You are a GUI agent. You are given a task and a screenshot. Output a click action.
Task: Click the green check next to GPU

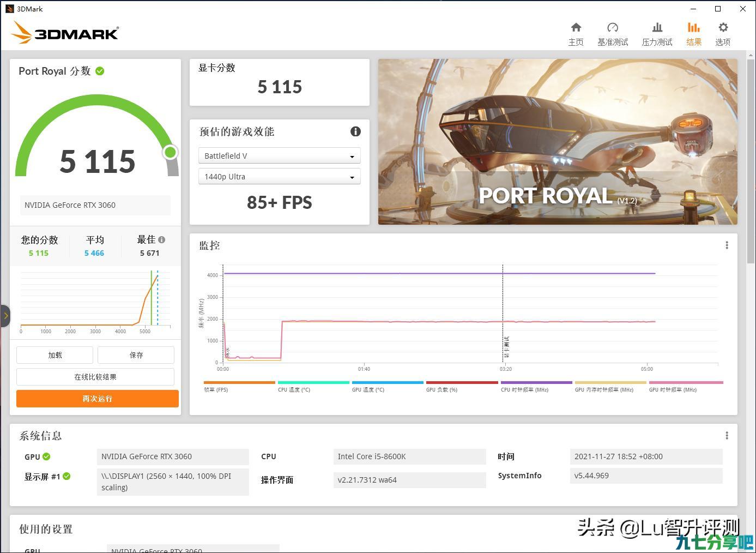pyautogui.click(x=46, y=456)
